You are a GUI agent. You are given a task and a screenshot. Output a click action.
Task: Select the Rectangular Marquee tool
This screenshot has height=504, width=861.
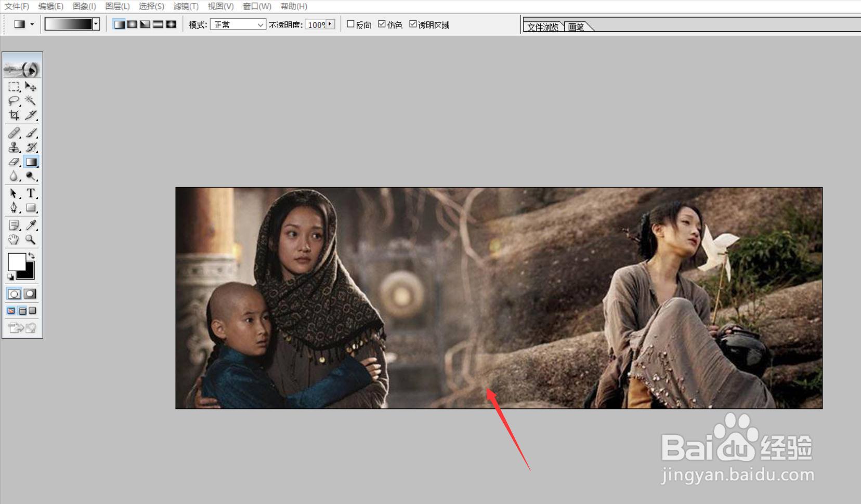tap(14, 87)
